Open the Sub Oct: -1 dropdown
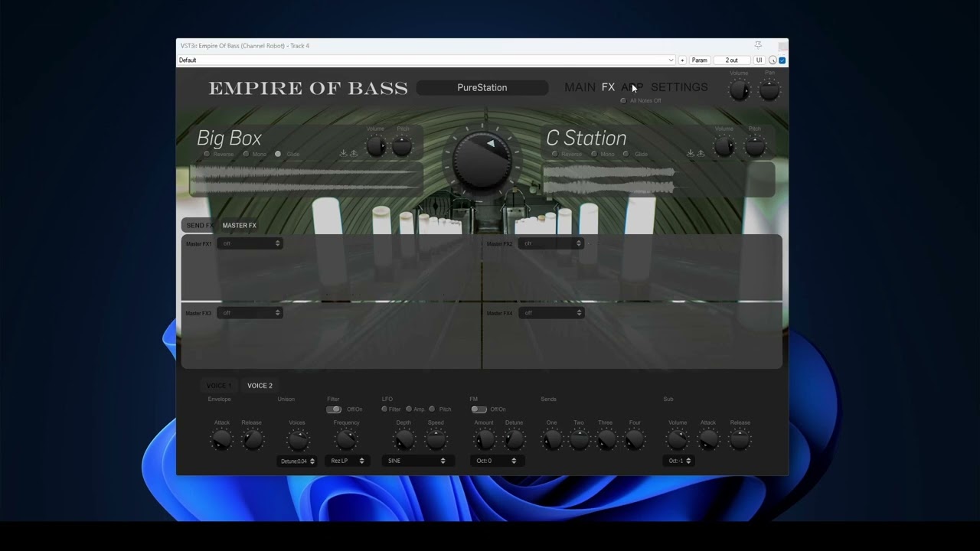Image resolution: width=980 pixels, height=551 pixels. click(x=678, y=461)
